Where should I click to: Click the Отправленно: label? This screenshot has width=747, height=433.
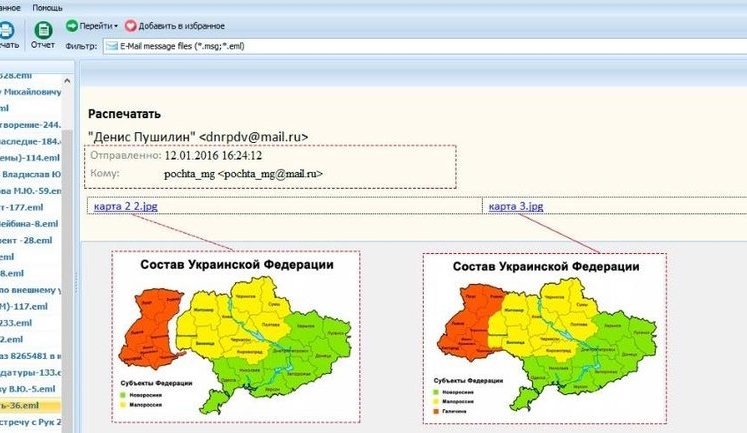[x=126, y=156]
